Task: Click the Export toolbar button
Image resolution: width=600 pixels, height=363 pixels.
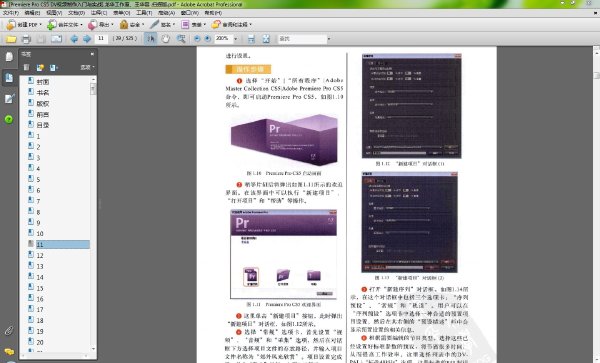Action: tap(101, 24)
